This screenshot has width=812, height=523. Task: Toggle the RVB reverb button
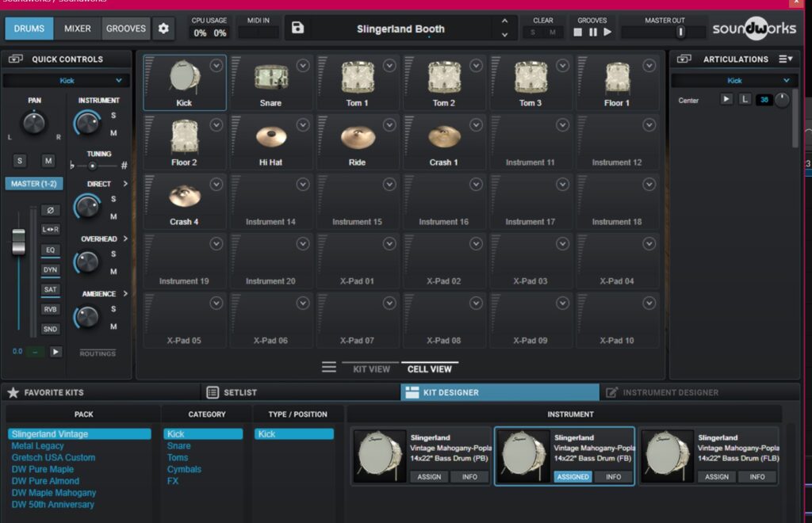tap(50, 310)
